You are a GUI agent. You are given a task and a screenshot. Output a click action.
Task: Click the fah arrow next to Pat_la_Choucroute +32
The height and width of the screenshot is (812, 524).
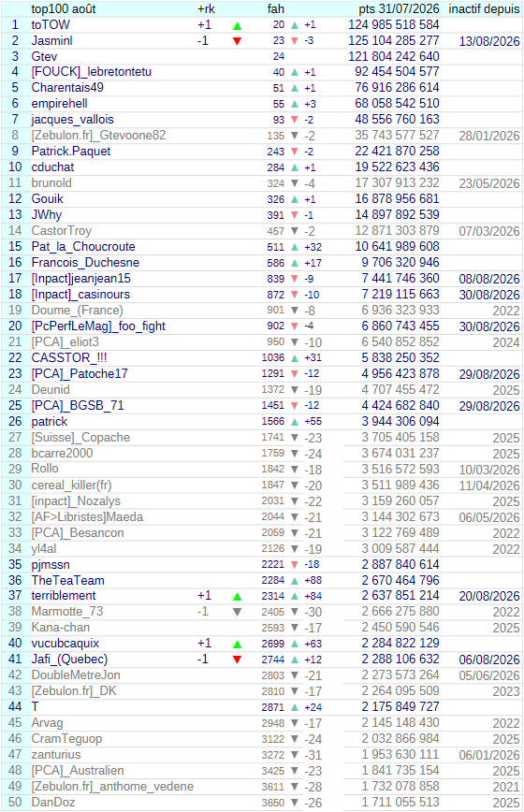[295, 247]
